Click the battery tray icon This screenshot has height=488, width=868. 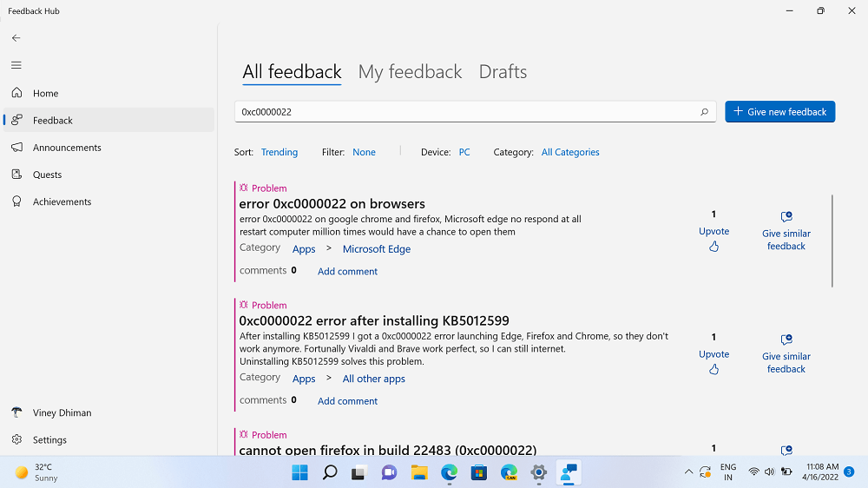tap(786, 472)
